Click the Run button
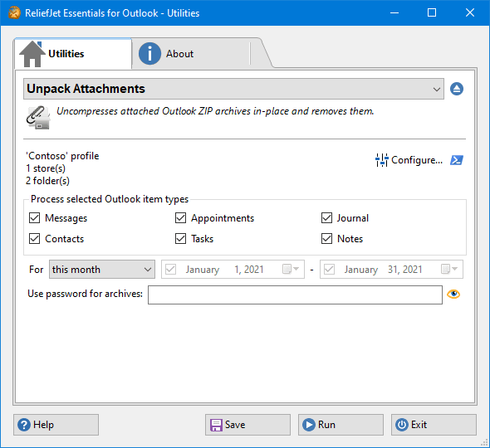This screenshot has height=448, width=490. 341,425
